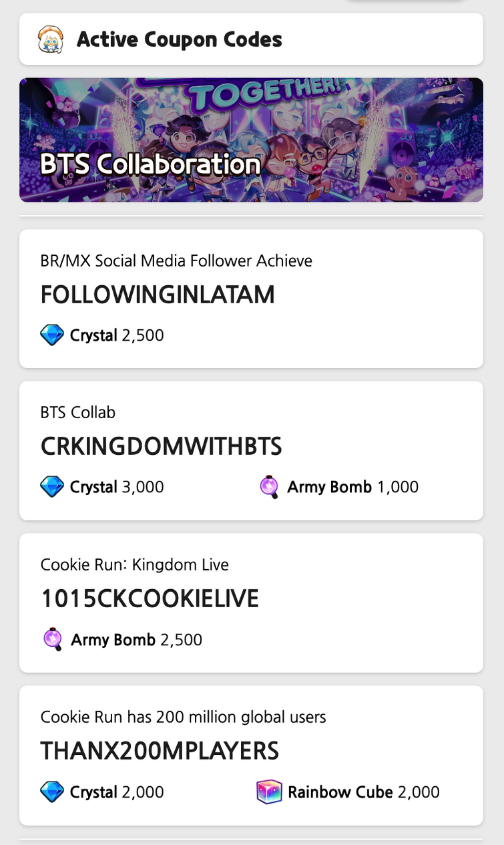This screenshot has height=845, width=504.
Task: Select the 1015CKCOOKIELIVE coupon code
Action: pos(150,599)
